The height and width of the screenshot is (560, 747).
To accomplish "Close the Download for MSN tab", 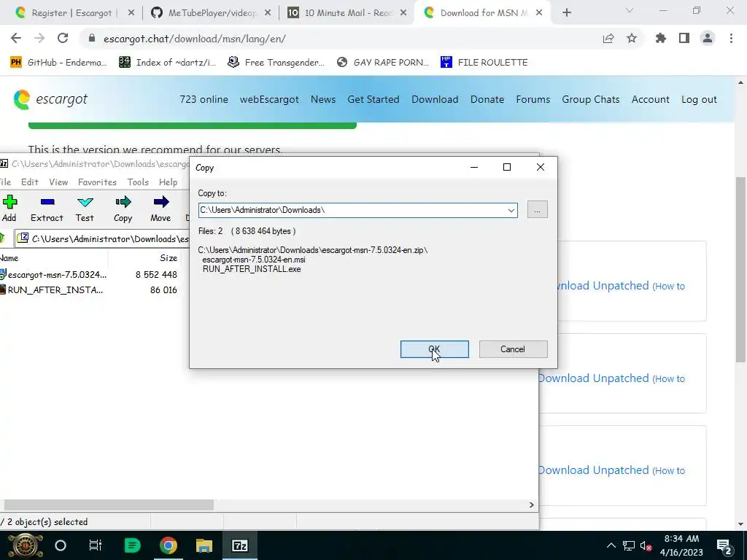I will (x=539, y=13).
